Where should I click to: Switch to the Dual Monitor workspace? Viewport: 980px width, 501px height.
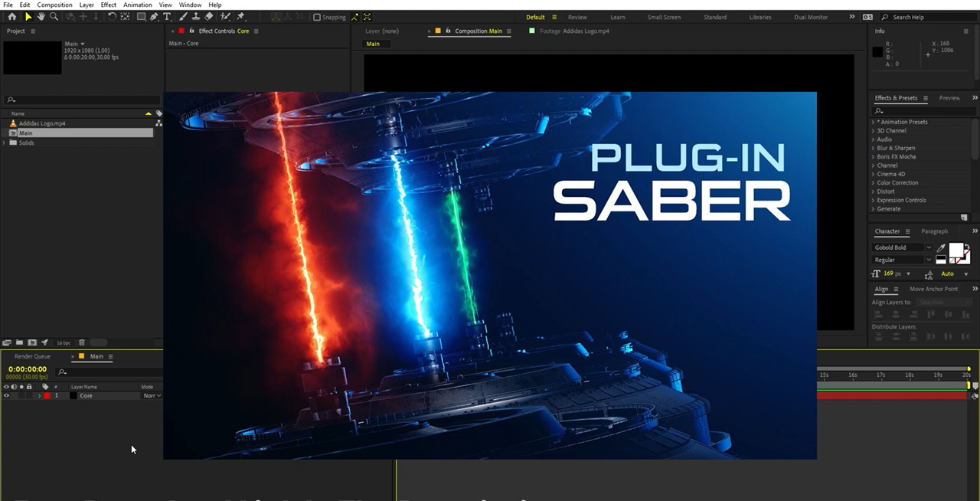[x=811, y=17]
